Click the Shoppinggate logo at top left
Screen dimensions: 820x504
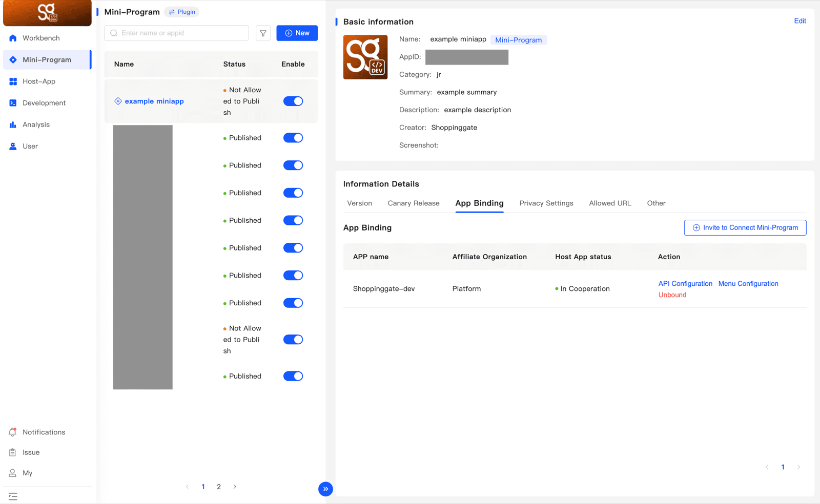(x=47, y=13)
